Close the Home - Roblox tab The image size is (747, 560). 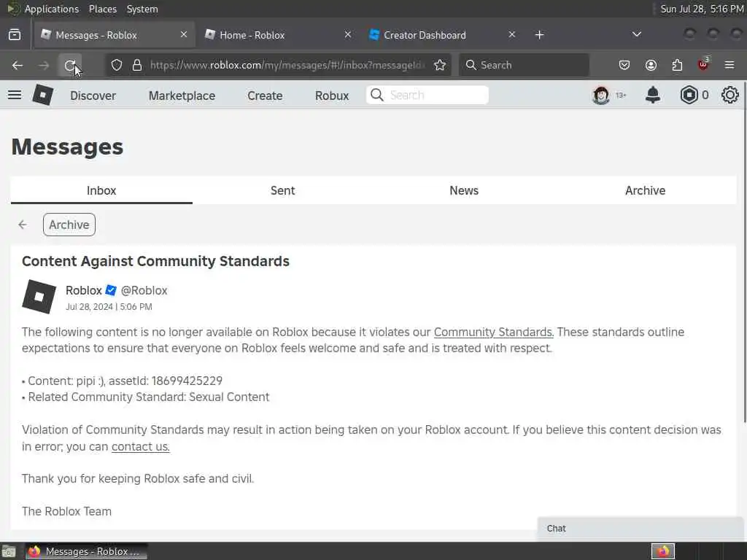click(x=348, y=34)
